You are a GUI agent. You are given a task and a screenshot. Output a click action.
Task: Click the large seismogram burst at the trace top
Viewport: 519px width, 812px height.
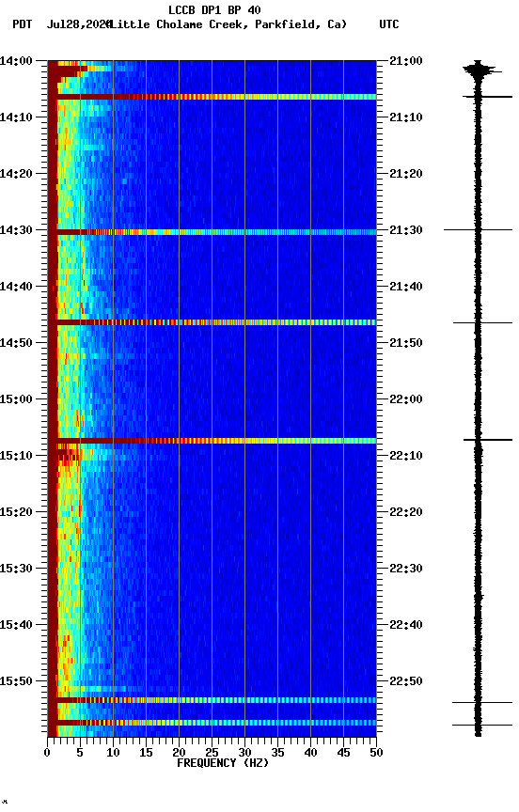(480, 70)
